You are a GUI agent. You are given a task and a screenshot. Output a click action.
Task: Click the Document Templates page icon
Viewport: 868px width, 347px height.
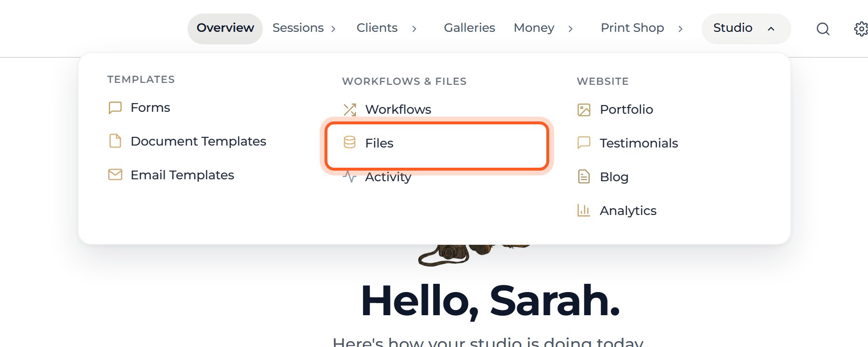point(115,141)
